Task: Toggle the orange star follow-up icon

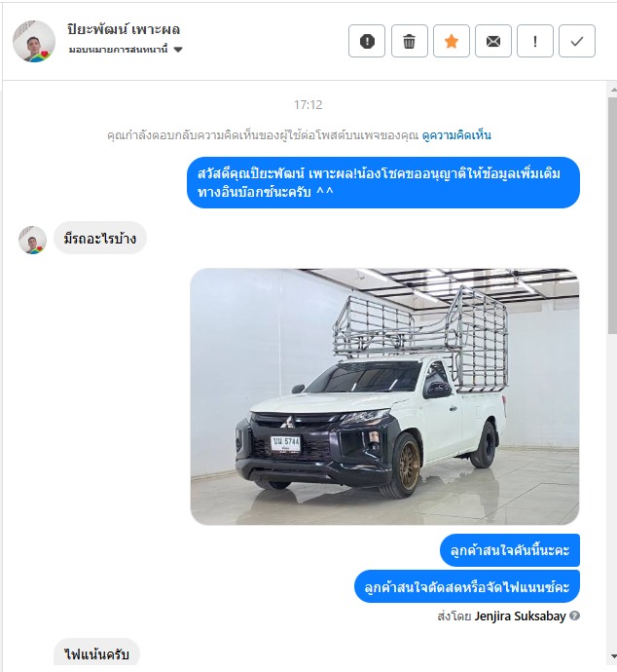Action: (451, 41)
